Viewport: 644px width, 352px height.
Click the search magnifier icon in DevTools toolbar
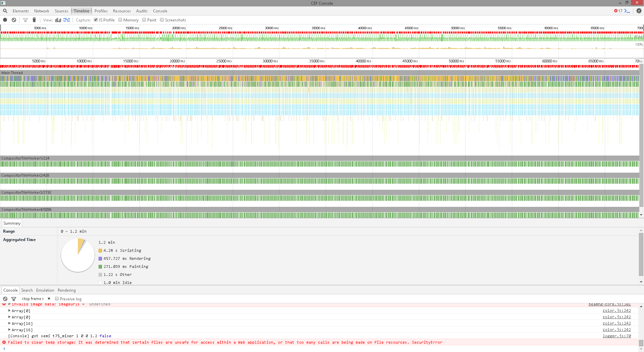(x=5, y=11)
